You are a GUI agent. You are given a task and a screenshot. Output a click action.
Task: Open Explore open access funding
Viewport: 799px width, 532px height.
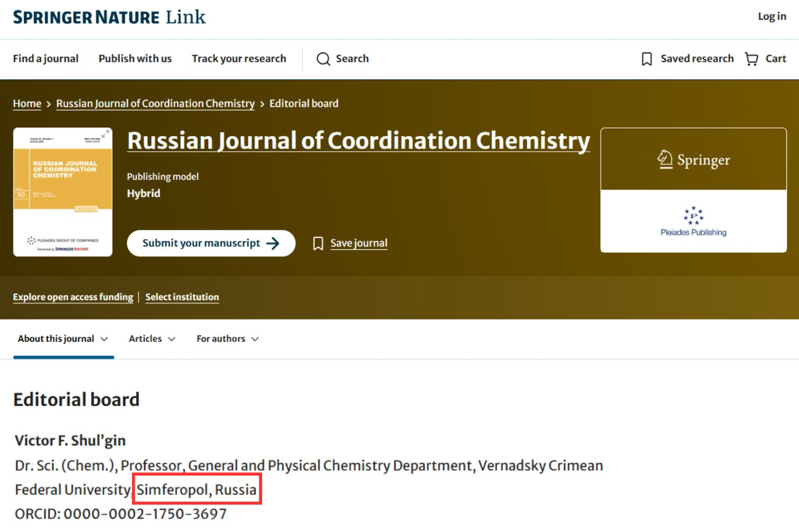(x=72, y=297)
